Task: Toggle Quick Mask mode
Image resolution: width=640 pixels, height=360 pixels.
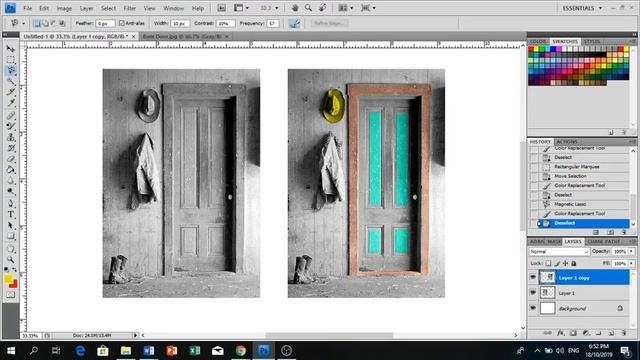Action: tap(11, 294)
